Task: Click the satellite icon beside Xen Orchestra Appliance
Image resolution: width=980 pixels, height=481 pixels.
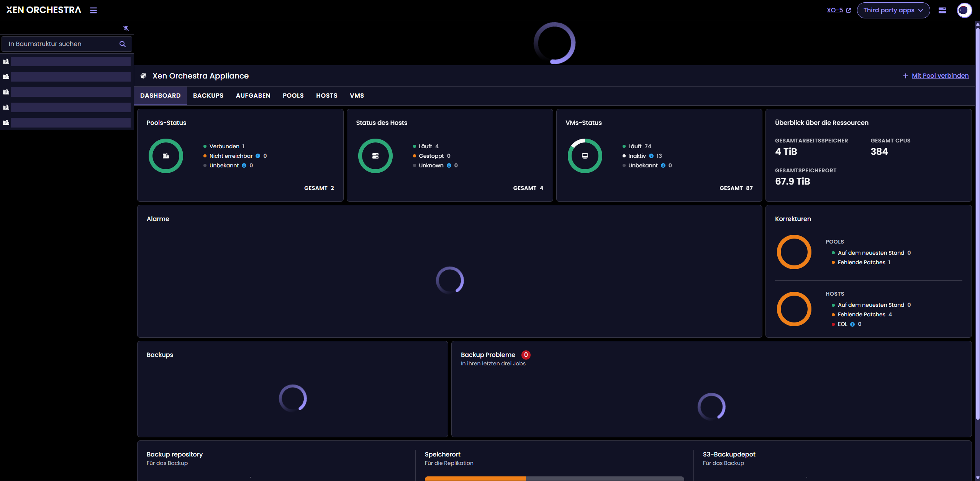Action: (x=143, y=76)
